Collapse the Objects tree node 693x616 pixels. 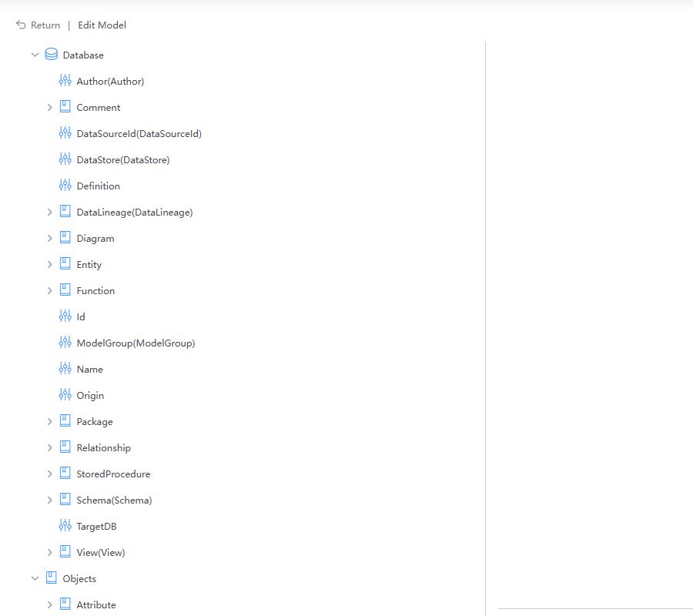point(35,578)
